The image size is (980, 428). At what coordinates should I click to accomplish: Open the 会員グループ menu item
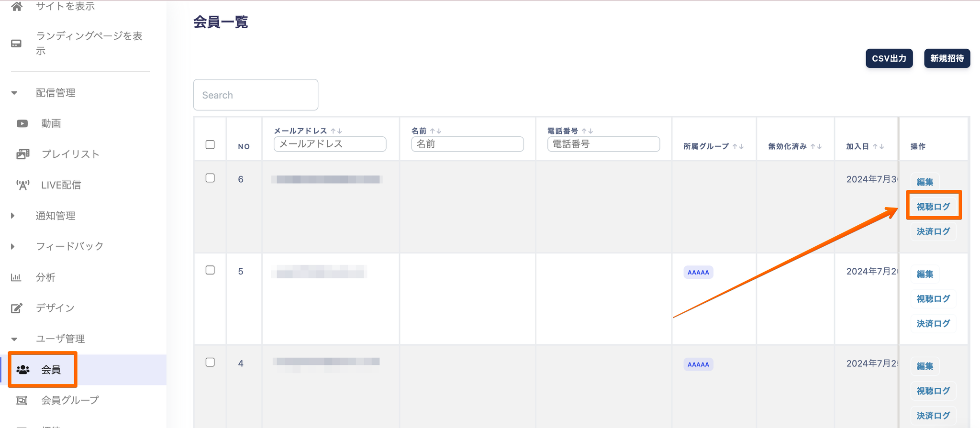[x=70, y=400]
